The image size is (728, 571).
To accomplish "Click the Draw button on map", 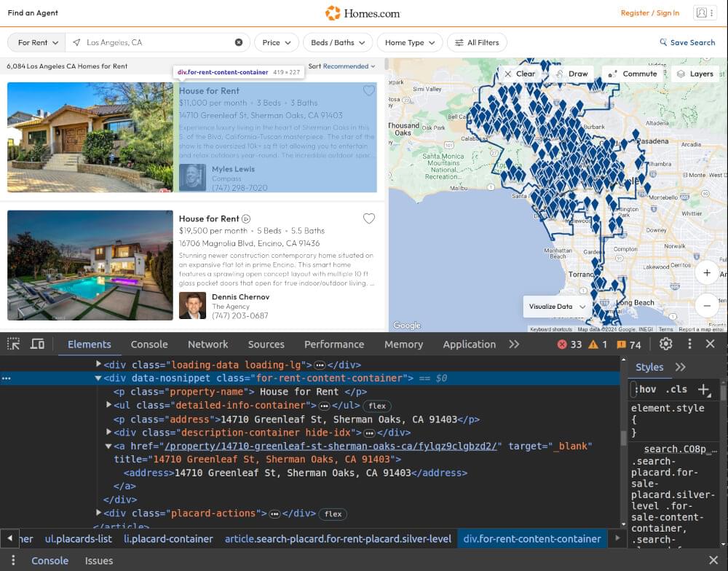I will click(x=571, y=74).
